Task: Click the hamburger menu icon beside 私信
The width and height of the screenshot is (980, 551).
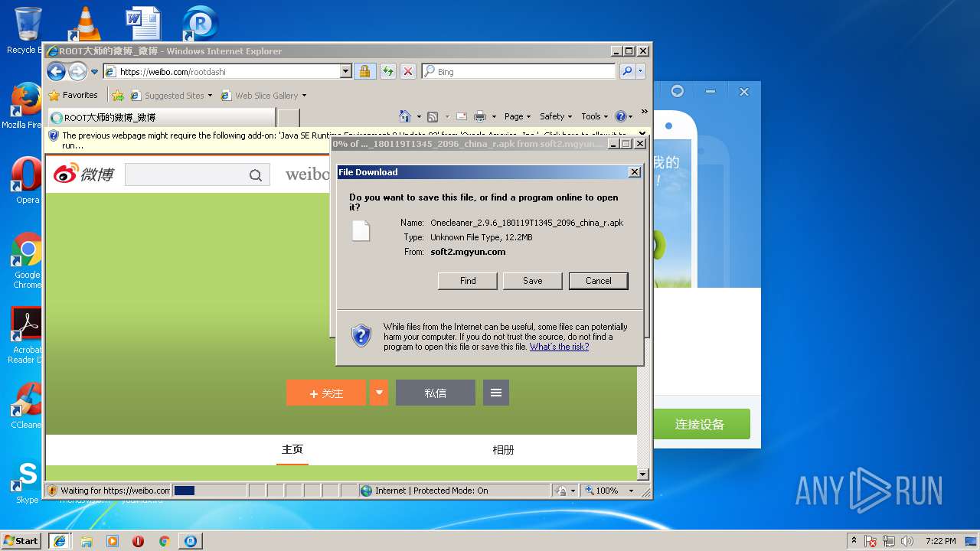Action: pos(496,393)
